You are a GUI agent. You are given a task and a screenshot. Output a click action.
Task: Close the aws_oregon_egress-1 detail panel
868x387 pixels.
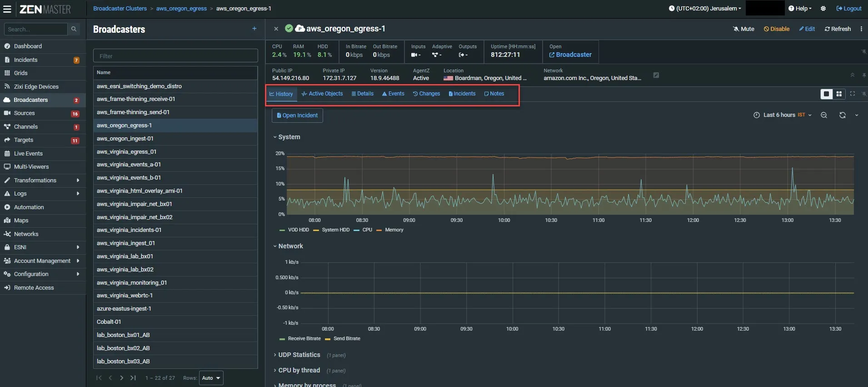pyautogui.click(x=276, y=29)
